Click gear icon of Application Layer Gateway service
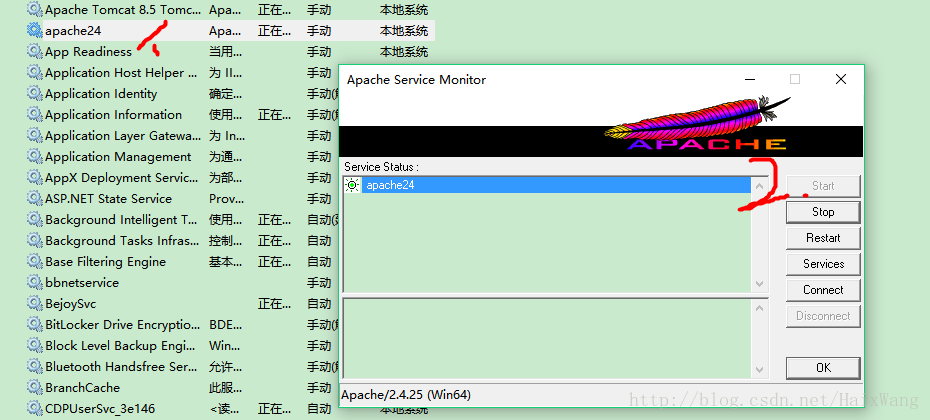Screen dimensions: 930x420 point(35,136)
